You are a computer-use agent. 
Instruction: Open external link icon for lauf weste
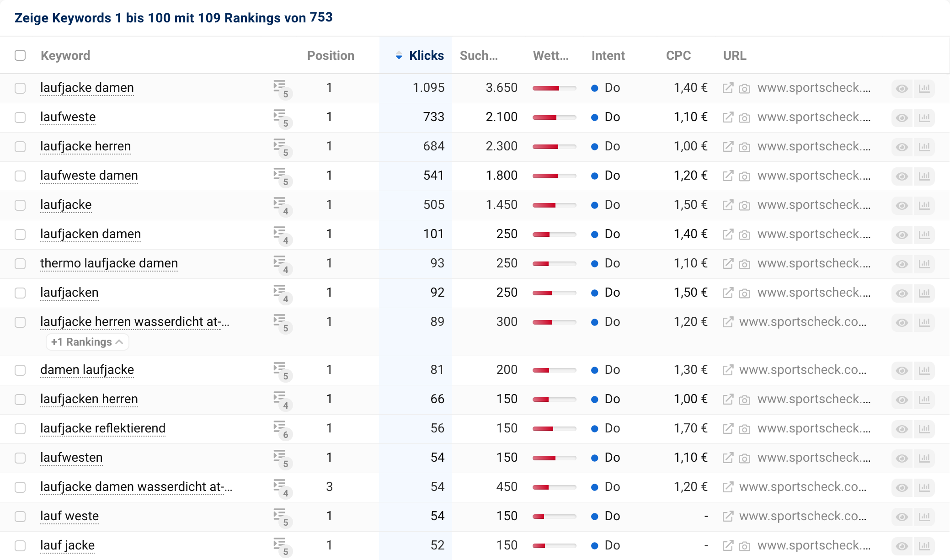pyautogui.click(x=727, y=517)
